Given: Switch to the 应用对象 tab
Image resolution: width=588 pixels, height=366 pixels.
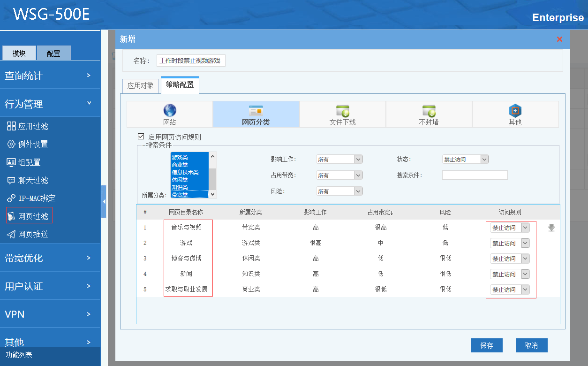Looking at the screenshot, I should 141,86.
